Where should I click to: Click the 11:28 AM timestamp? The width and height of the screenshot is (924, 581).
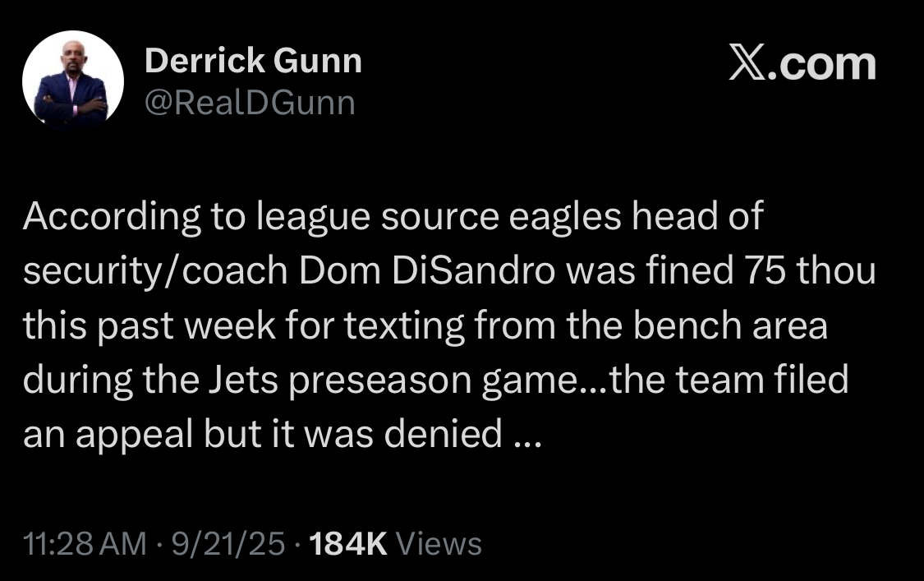tap(85, 543)
